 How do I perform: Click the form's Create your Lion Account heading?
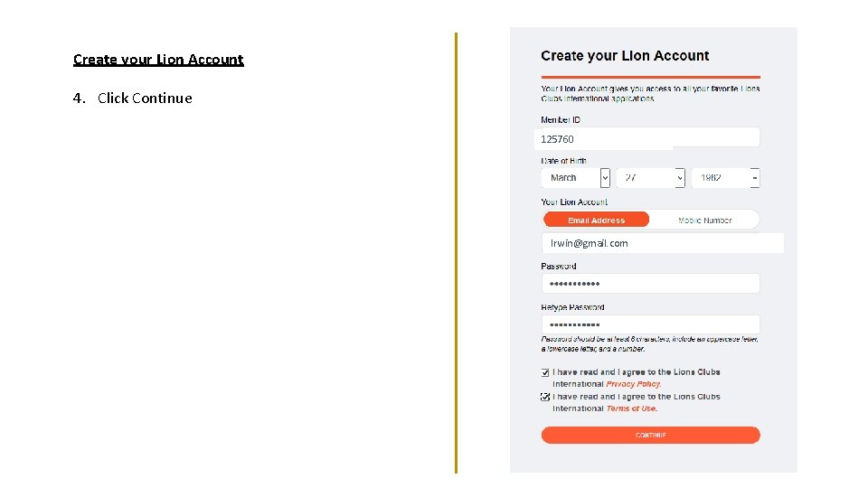[625, 56]
